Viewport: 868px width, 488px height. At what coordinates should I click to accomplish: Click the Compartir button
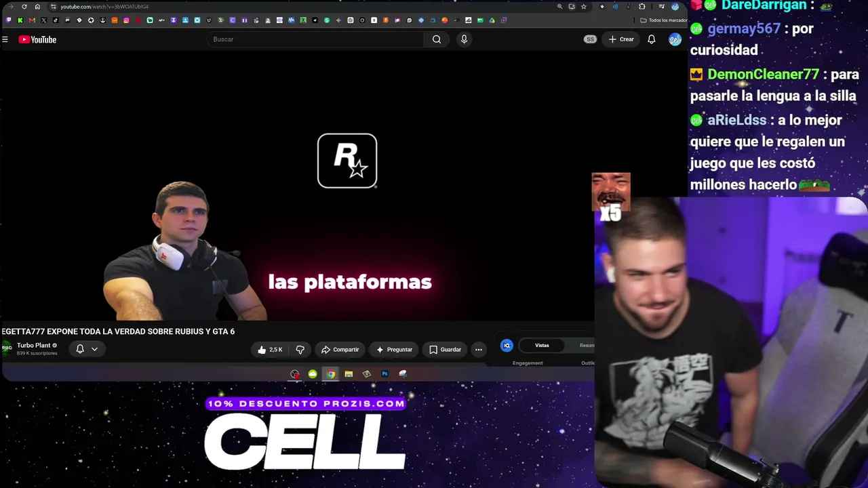click(340, 350)
